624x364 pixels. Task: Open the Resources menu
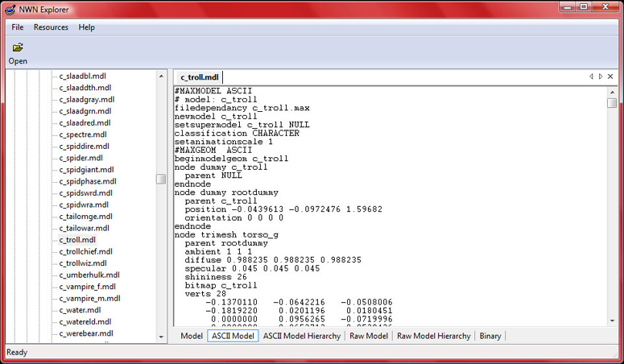(x=51, y=27)
